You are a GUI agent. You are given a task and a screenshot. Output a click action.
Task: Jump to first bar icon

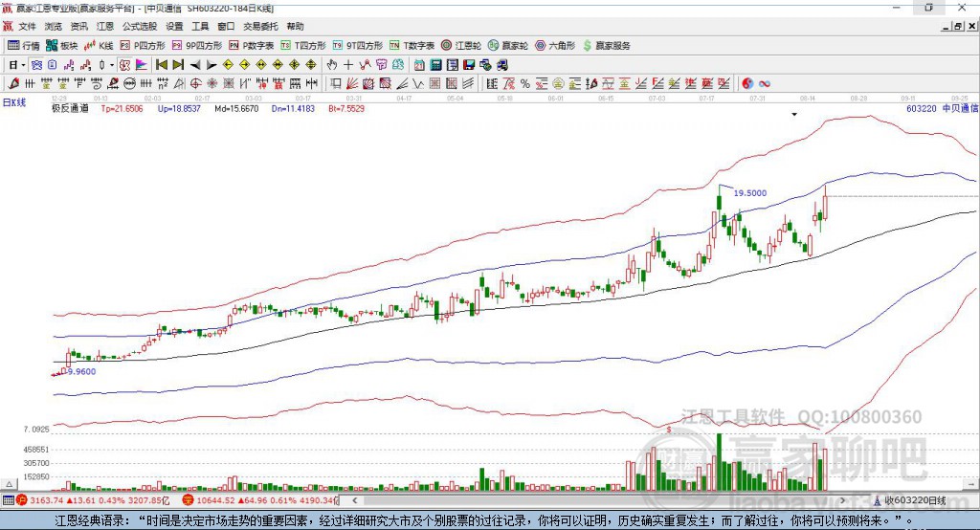(161, 65)
